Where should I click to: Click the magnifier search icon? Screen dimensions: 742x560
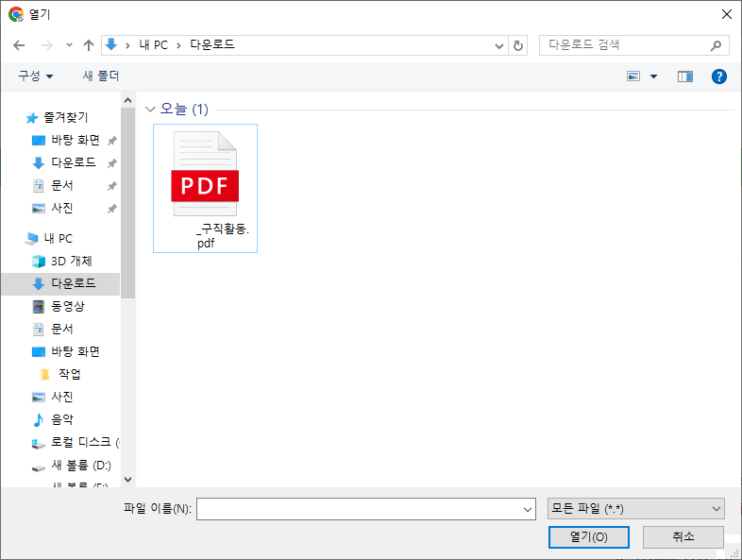716,45
